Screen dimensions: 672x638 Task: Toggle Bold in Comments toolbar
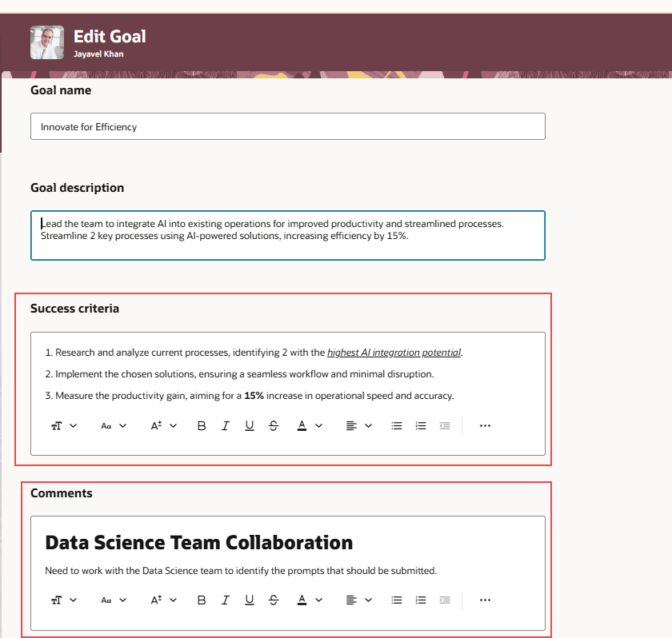[202, 600]
